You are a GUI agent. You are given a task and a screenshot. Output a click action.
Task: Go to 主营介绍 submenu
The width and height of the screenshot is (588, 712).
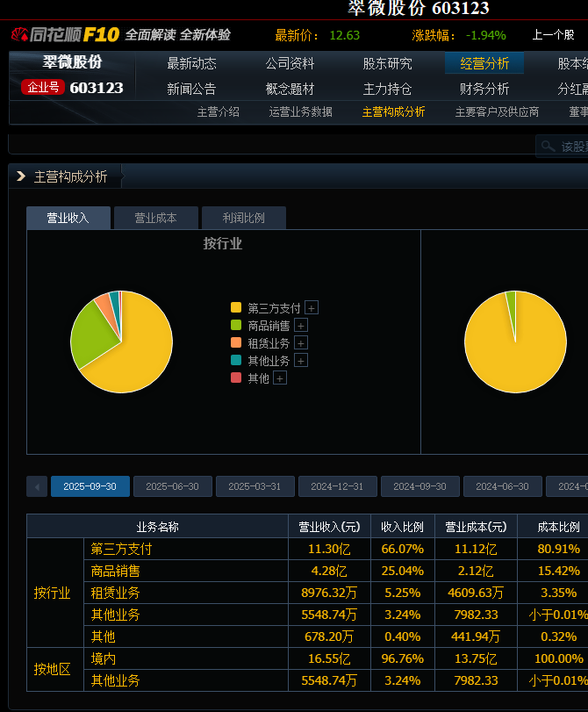[218, 112]
